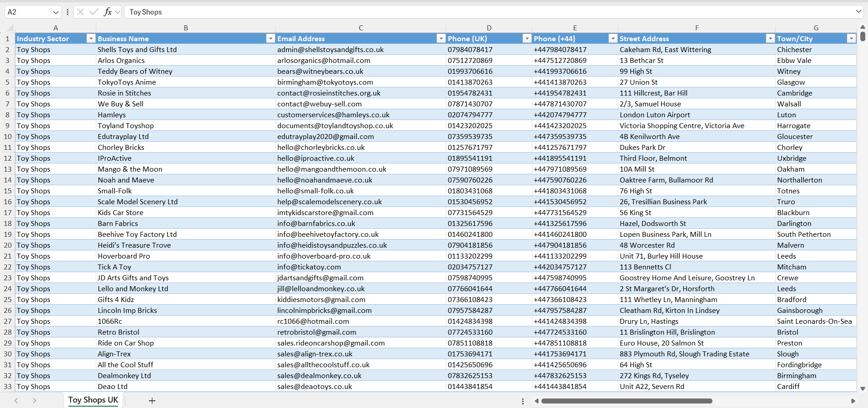
Task: Expand the formula bar chevron
Action: [858, 11]
